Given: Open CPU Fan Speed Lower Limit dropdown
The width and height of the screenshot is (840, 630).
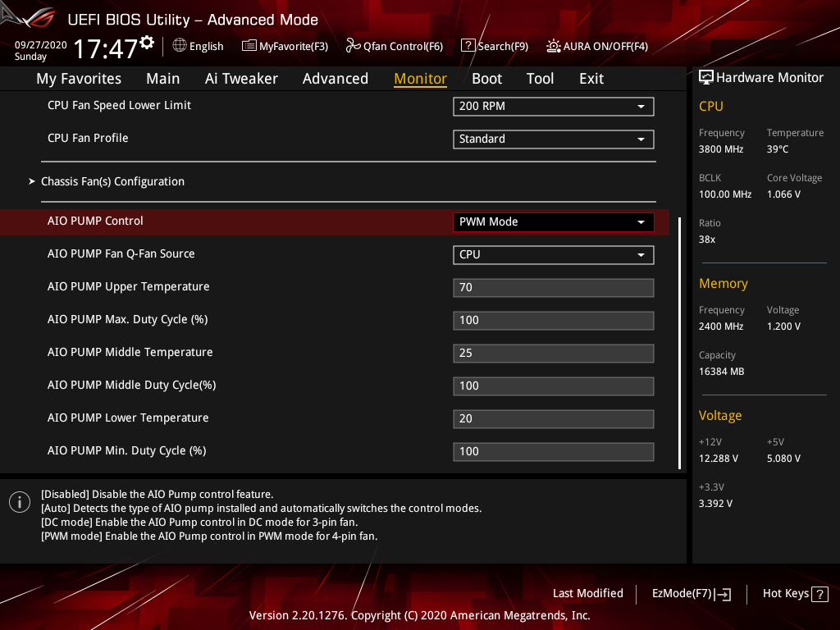Looking at the screenshot, I should (x=554, y=106).
